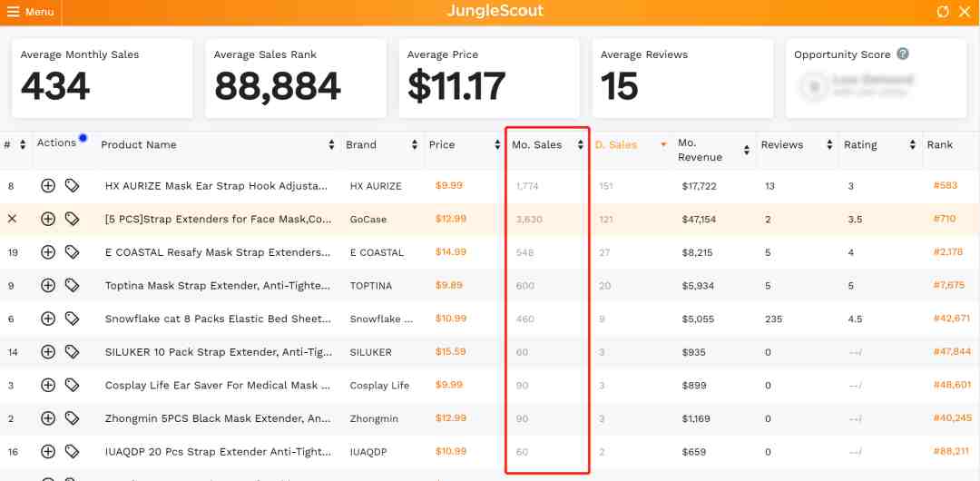Click plus icon for E COASTAL row
The image size is (980, 481).
tap(48, 252)
